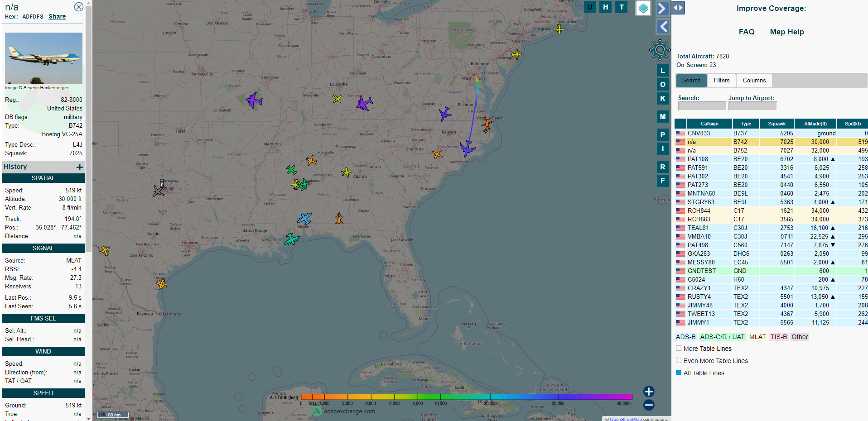Toggle the L map option button
Image resolution: width=868 pixels, height=421 pixels.
pyautogui.click(x=663, y=71)
